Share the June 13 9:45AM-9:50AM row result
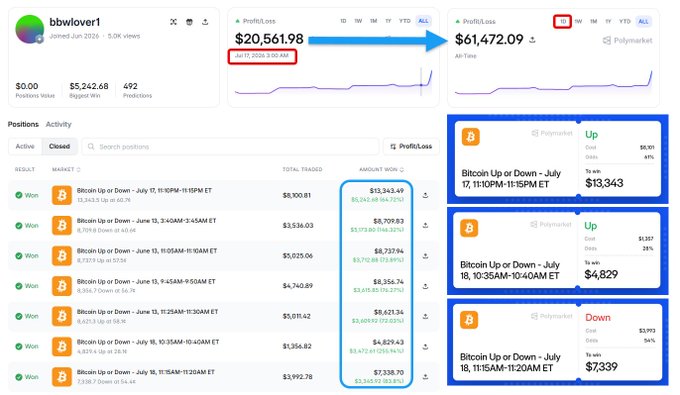 point(425,286)
